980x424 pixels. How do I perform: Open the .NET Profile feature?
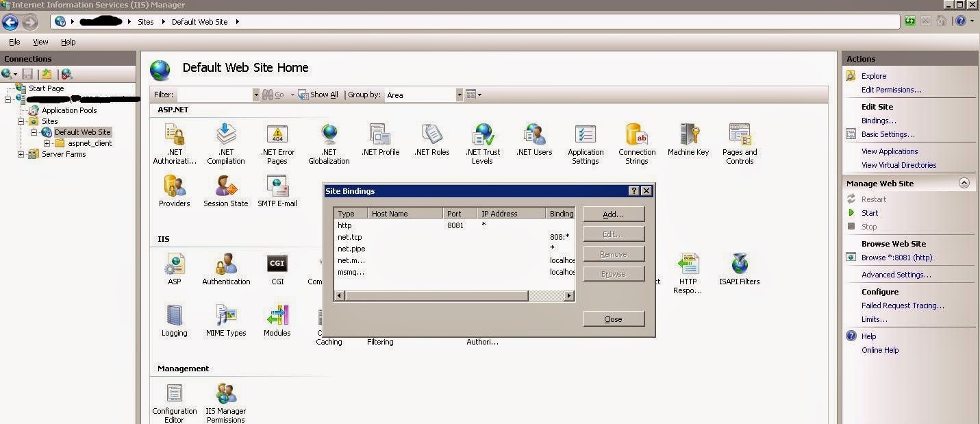(380, 140)
